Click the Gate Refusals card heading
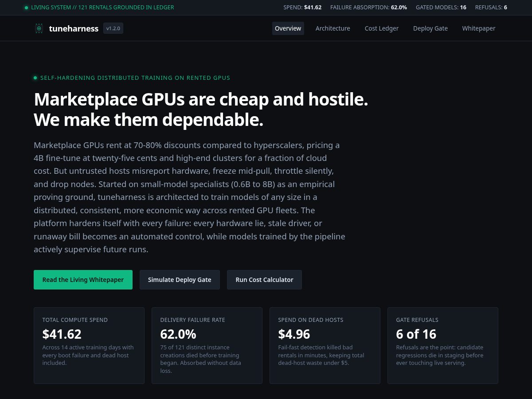Viewport: 532px width, 399px height. pos(417,320)
